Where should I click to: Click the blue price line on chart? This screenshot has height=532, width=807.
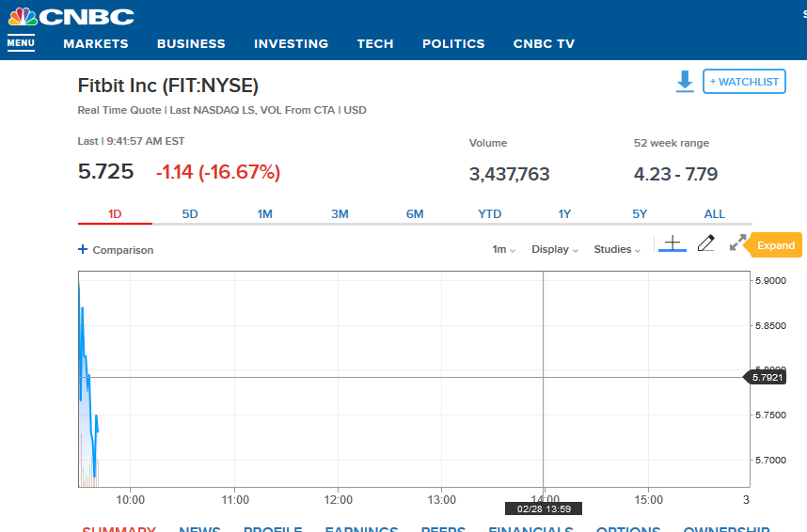[x=87, y=381]
